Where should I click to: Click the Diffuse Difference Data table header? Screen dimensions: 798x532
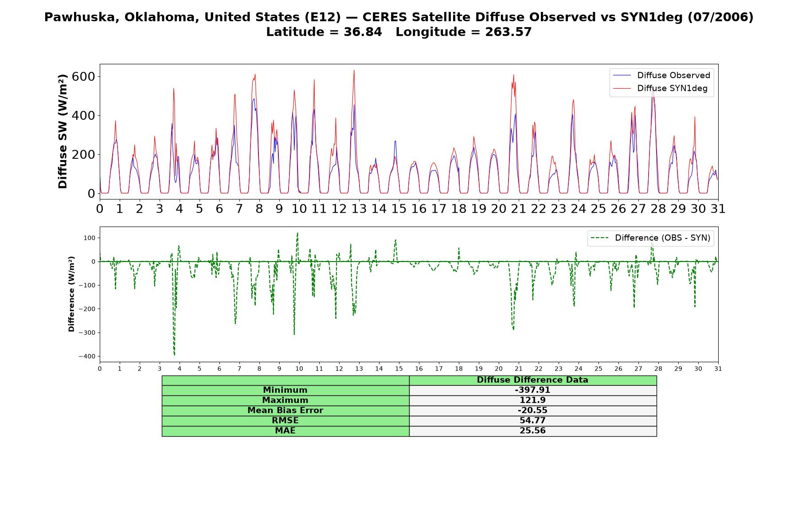pyautogui.click(x=533, y=380)
